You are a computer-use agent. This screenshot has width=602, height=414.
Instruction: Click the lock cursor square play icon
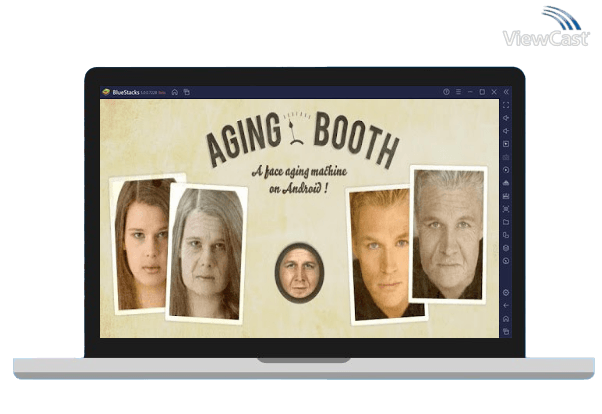click(506, 144)
